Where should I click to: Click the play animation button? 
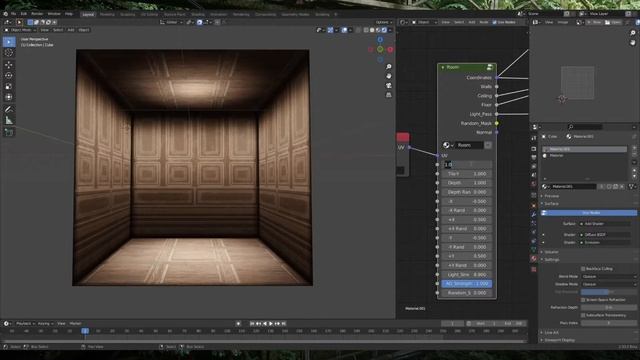click(x=271, y=324)
